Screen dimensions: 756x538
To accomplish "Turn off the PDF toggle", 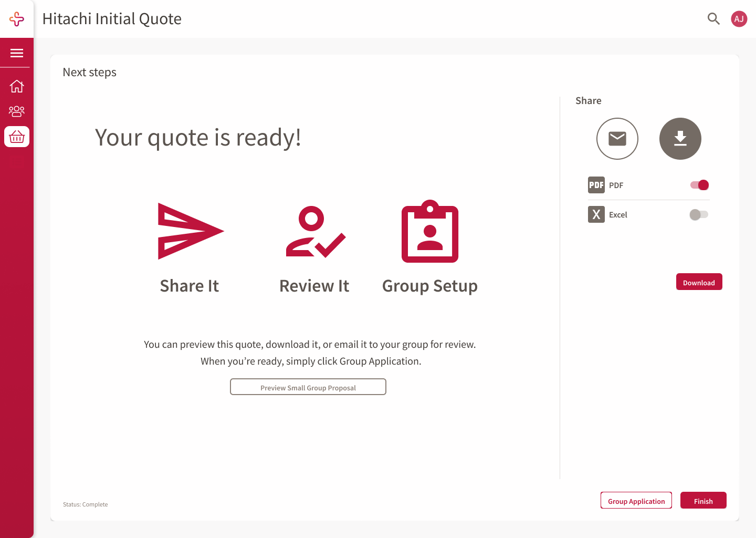I will tap(699, 185).
